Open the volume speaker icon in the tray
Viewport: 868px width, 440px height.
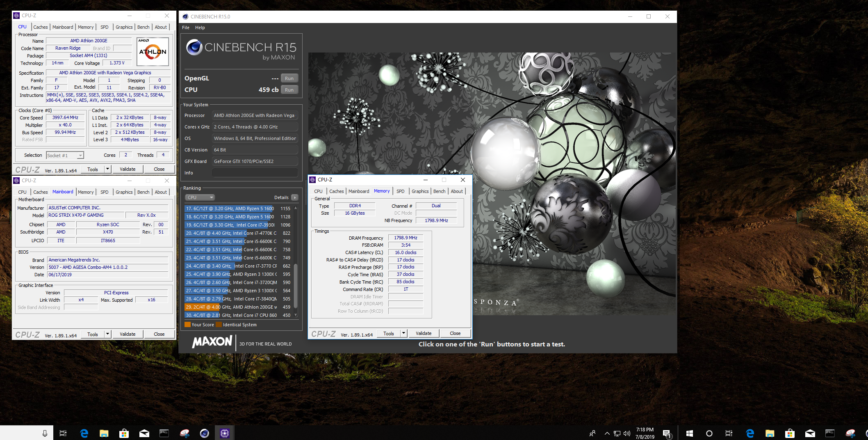click(627, 433)
